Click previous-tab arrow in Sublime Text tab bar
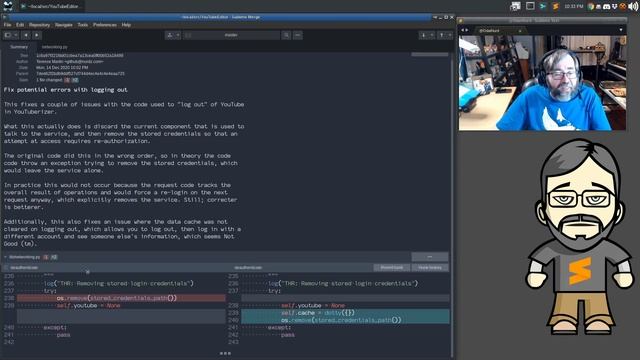This screenshot has width=640, height=360. (x=462, y=30)
